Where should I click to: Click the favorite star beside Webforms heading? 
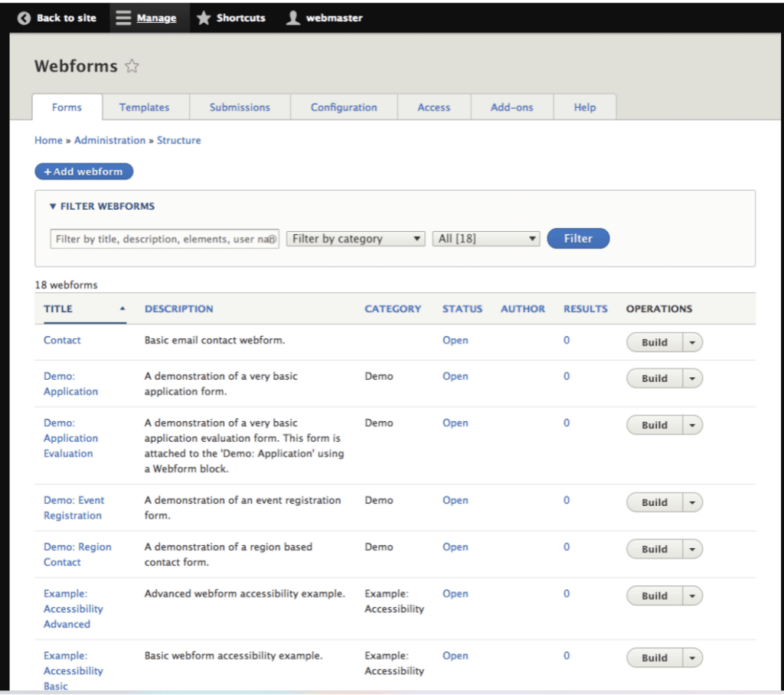(131, 67)
